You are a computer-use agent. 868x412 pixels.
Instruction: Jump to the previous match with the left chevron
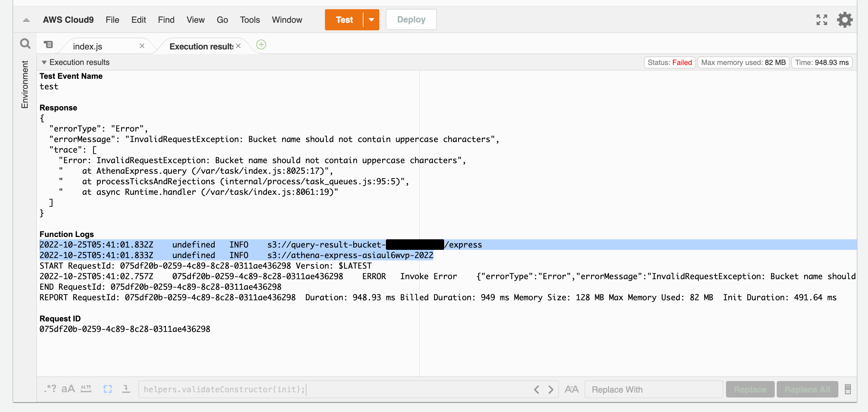click(x=537, y=389)
